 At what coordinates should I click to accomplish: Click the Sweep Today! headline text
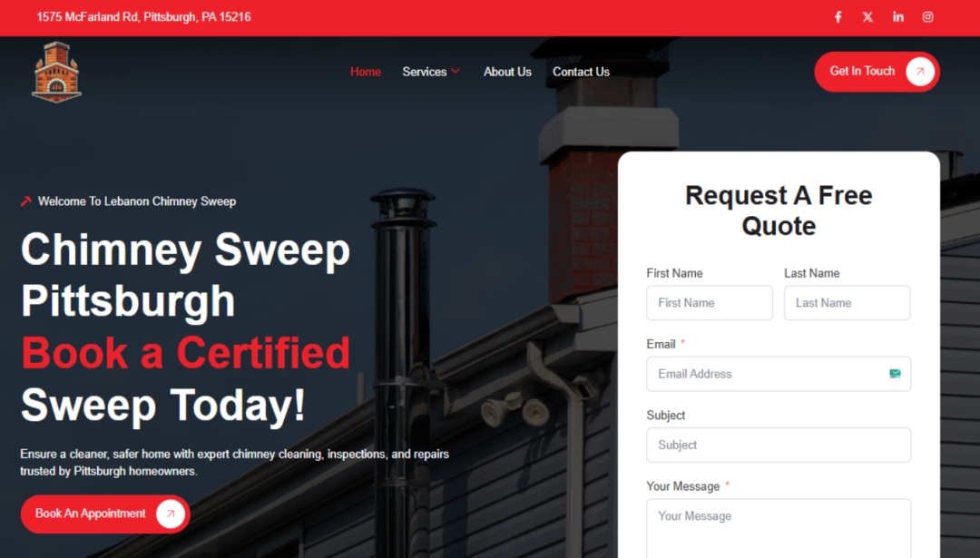coord(163,405)
